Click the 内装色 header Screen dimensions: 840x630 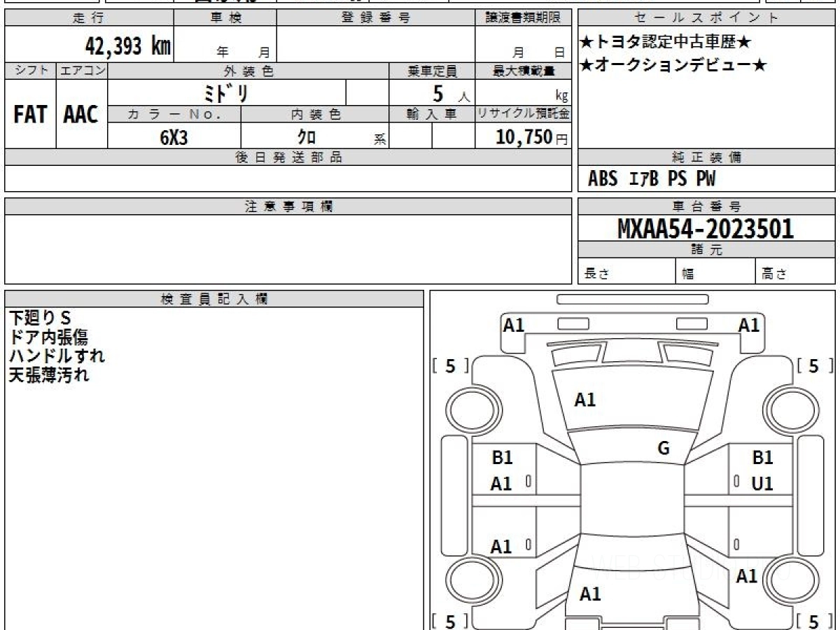coord(315,114)
